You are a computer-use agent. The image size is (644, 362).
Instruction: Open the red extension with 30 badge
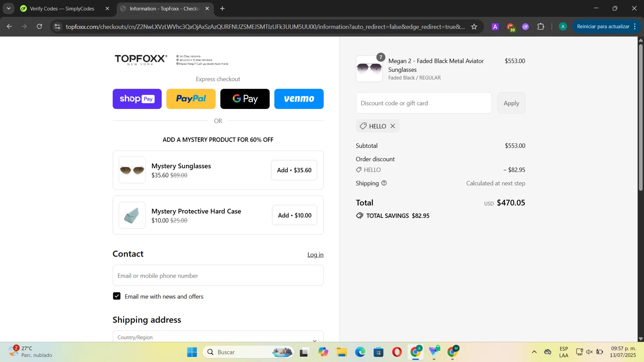(510, 27)
